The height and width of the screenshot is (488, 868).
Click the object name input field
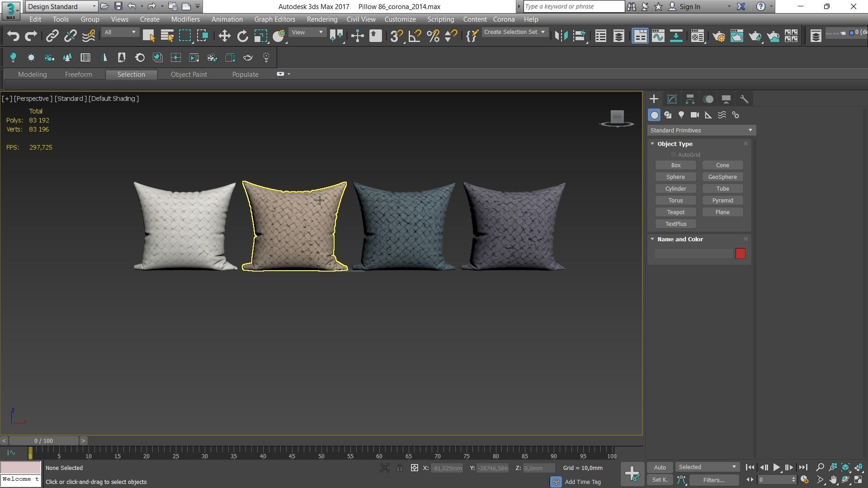coord(693,253)
